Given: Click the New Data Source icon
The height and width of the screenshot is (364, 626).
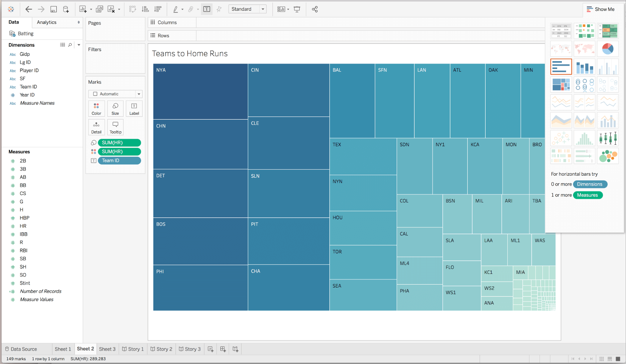Looking at the screenshot, I should coord(66,9).
